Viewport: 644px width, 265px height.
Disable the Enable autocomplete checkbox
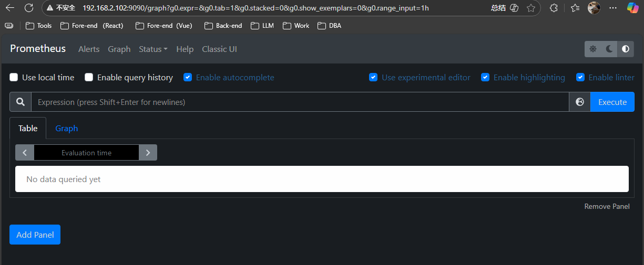click(x=188, y=77)
